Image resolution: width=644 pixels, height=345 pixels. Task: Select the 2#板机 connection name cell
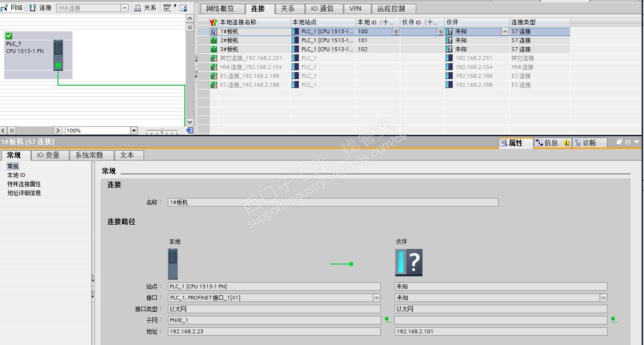pos(254,40)
